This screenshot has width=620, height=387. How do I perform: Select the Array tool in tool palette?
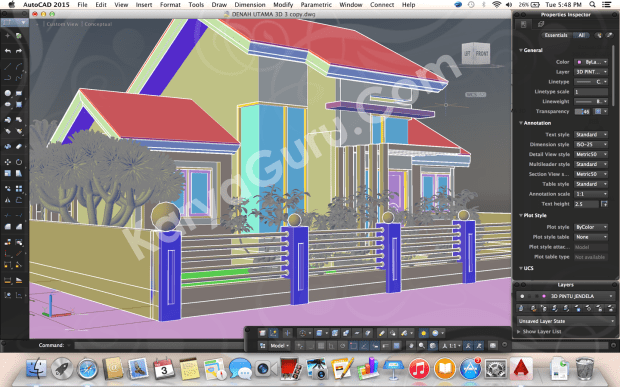coord(19,189)
